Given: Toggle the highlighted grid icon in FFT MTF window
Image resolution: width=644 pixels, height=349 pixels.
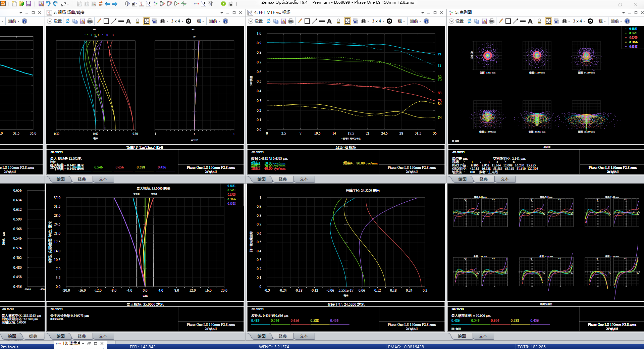Looking at the screenshot, I should pyautogui.click(x=347, y=21).
